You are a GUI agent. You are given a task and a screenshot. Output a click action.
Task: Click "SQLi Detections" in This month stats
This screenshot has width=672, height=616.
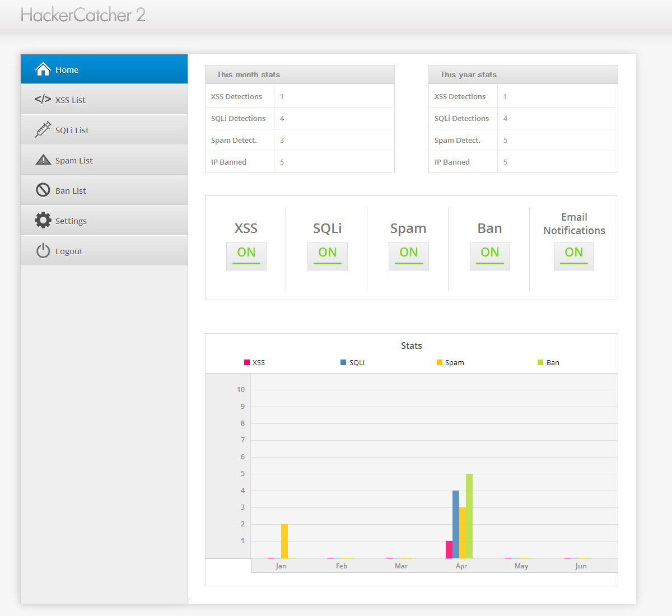click(238, 118)
